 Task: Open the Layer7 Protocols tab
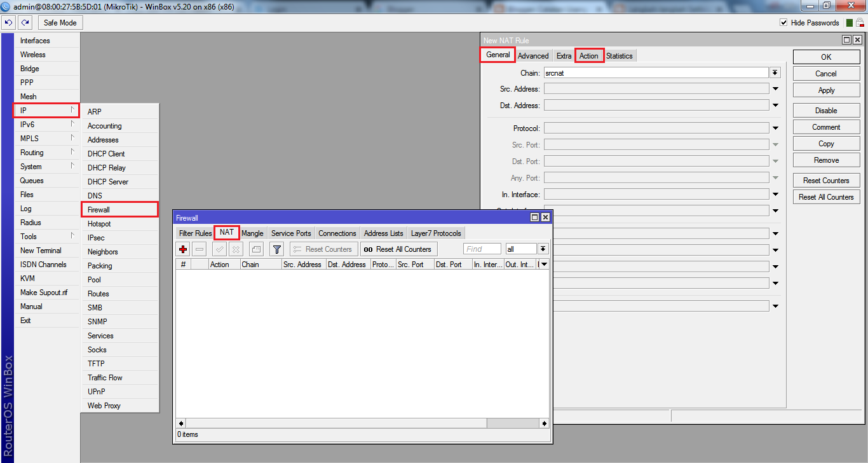click(x=436, y=233)
